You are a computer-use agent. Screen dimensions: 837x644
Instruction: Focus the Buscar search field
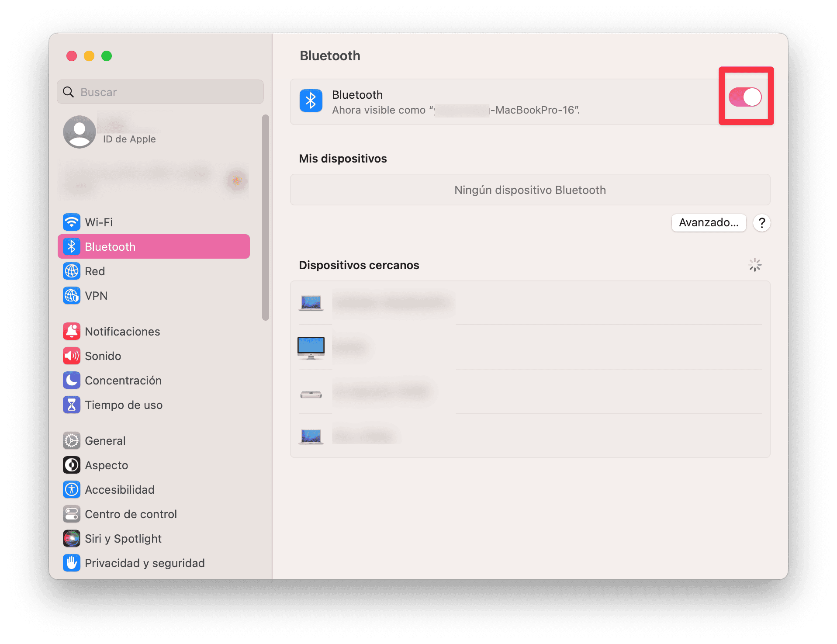click(x=160, y=92)
